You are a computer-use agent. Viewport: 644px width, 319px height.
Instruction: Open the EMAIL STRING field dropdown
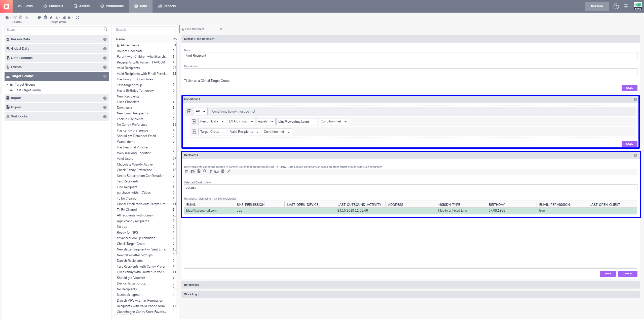click(241, 121)
